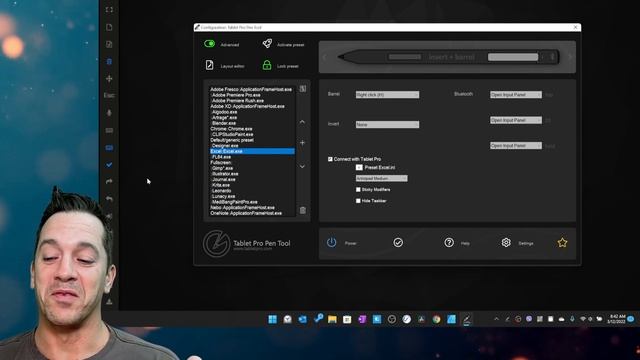
Task: Add a new preset with plus icon
Action: 302,143
